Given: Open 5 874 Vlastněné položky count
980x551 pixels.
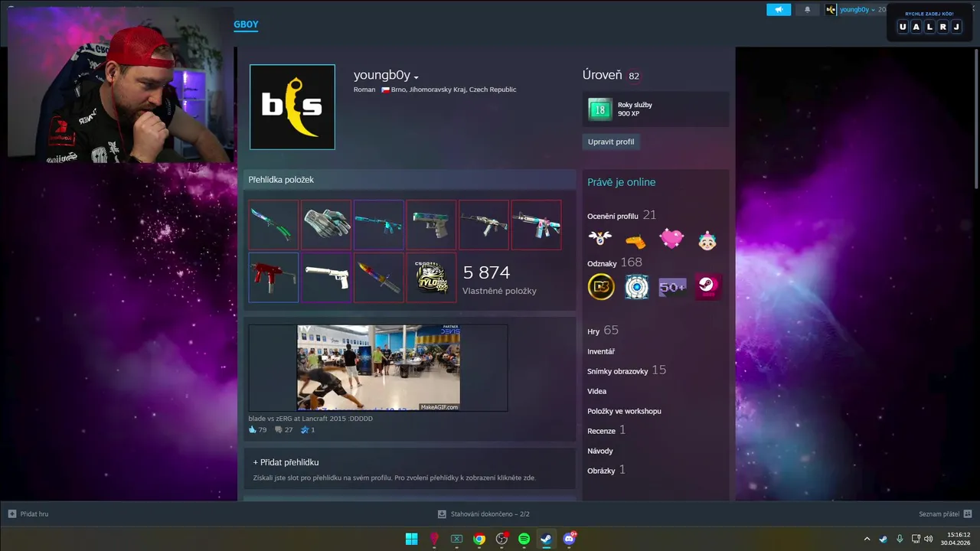Looking at the screenshot, I should [x=499, y=279].
